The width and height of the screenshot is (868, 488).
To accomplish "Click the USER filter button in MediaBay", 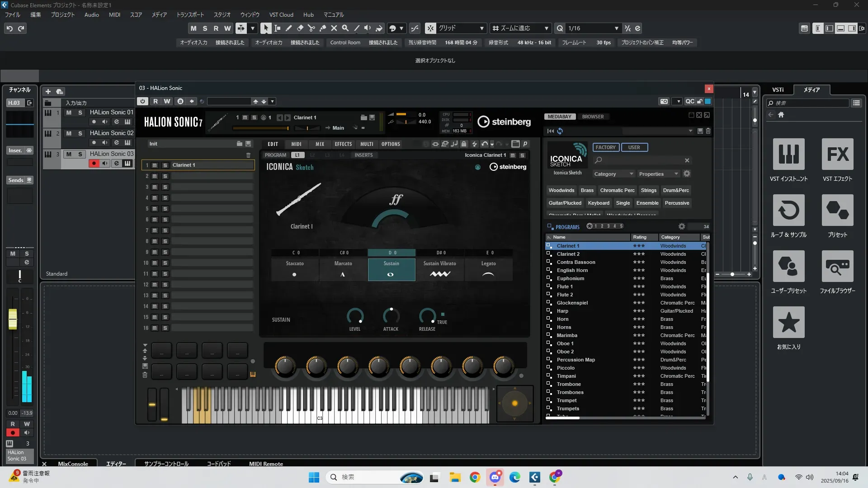I will click(x=634, y=147).
